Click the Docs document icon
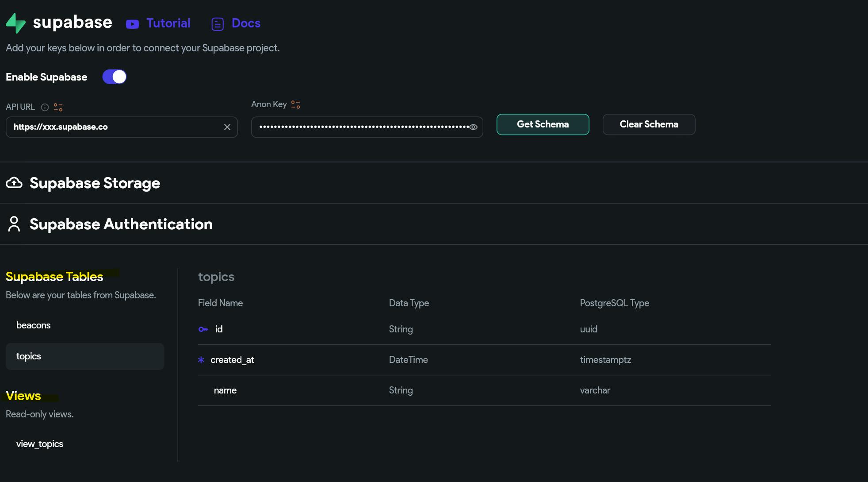 218,24
